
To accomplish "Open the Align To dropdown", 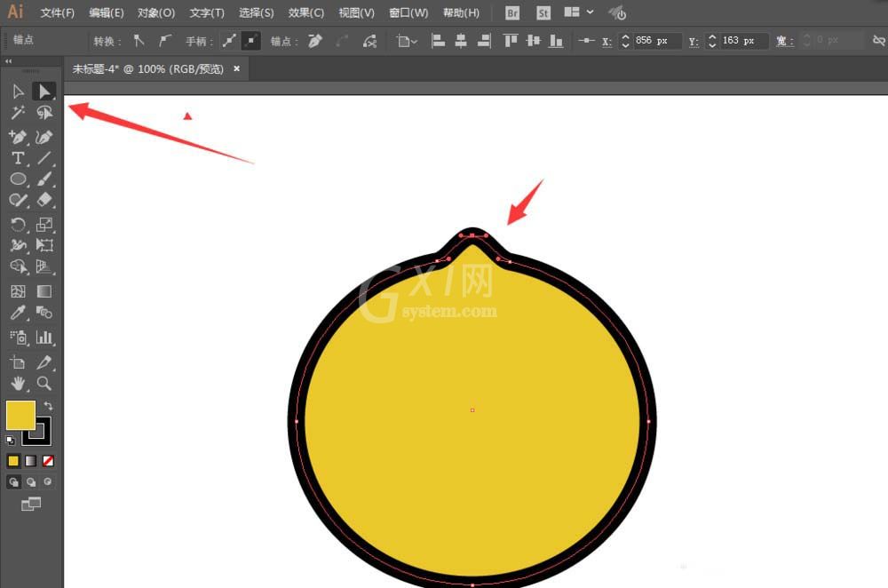I will pyautogui.click(x=406, y=41).
